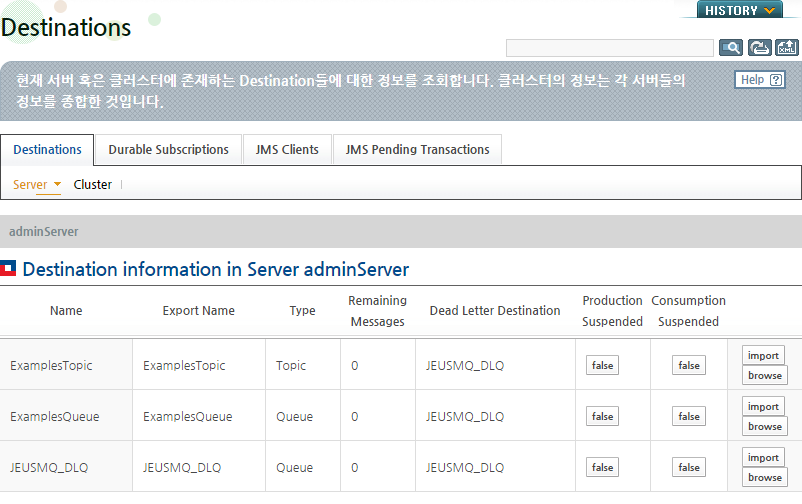Screen dimensions: 802x504
Task: Toggle Production Suspended false for ExamplesTopic
Action: (x=602, y=365)
